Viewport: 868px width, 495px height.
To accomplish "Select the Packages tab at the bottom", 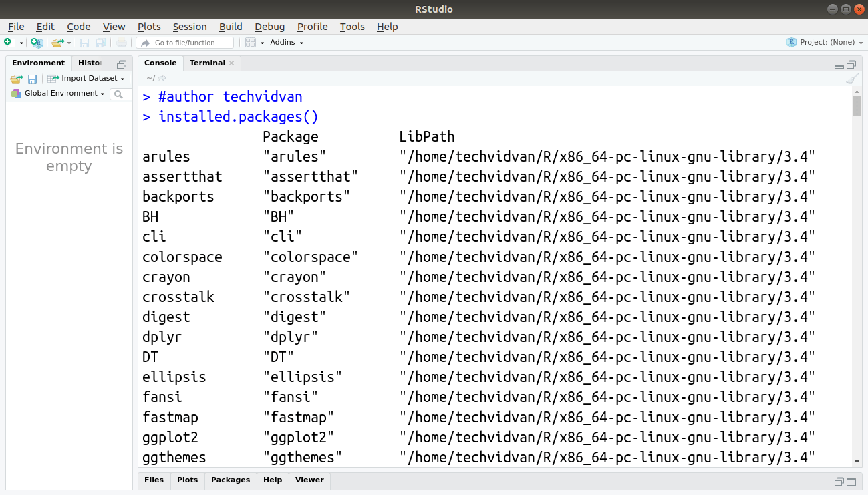I will tap(230, 480).
